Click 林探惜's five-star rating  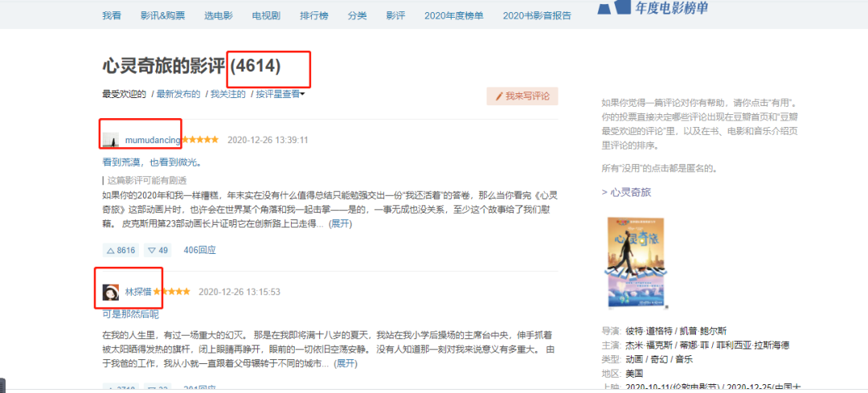[x=172, y=292]
